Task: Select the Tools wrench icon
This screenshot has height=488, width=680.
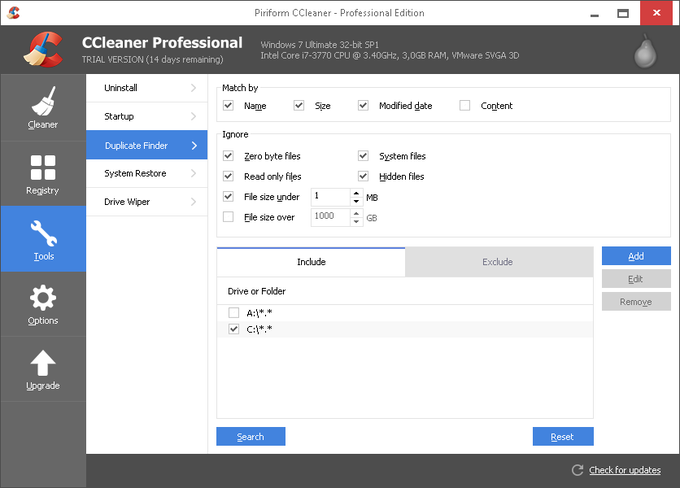Action: (43, 233)
